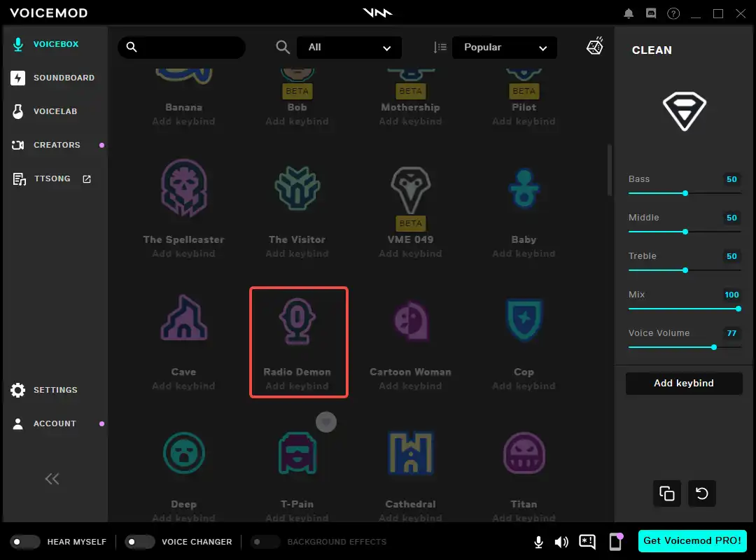Open Settings

click(44, 390)
